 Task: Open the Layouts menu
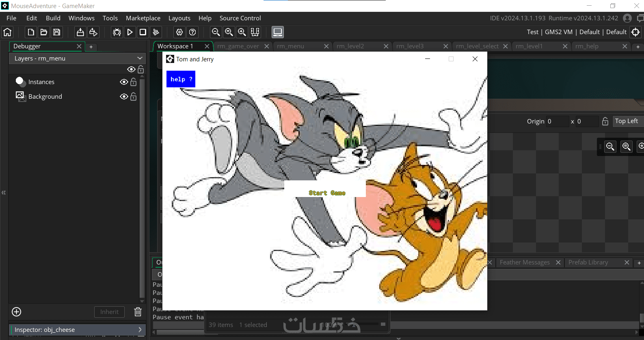[179, 18]
